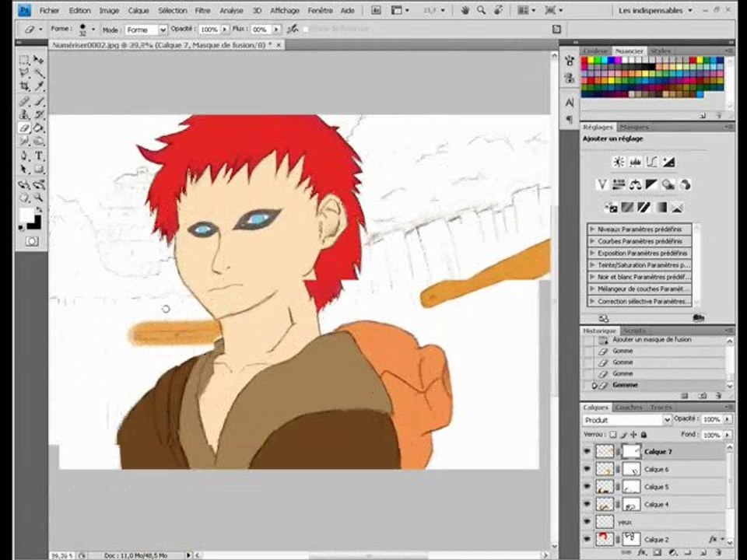Screen dimensions: 747x560
Task: Select the Pen tool
Action: tap(24, 156)
